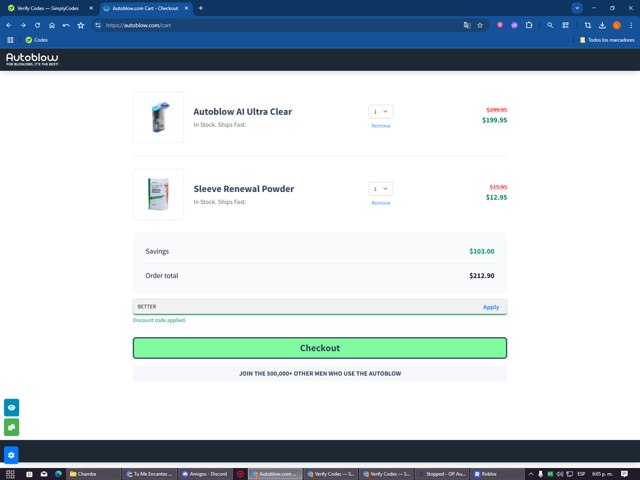The height and width of the screenshot is (480, 640).
Task: Open the browser home page
Action: coord(52,25)
